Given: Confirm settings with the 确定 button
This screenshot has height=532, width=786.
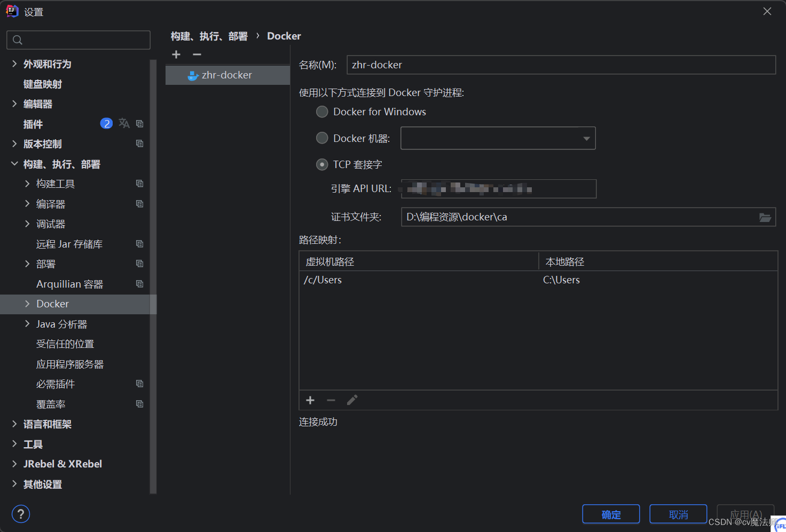Looking at the screenshot, I should (611, 514).
